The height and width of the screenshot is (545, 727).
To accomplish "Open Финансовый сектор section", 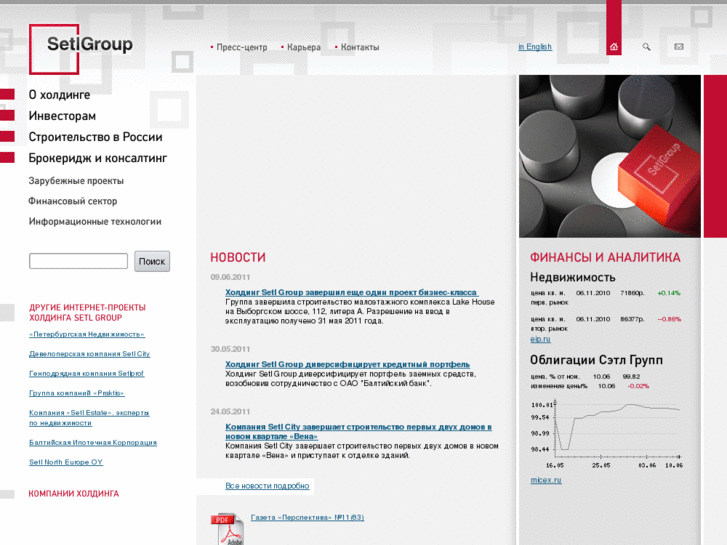I will (x=73, y=201).
